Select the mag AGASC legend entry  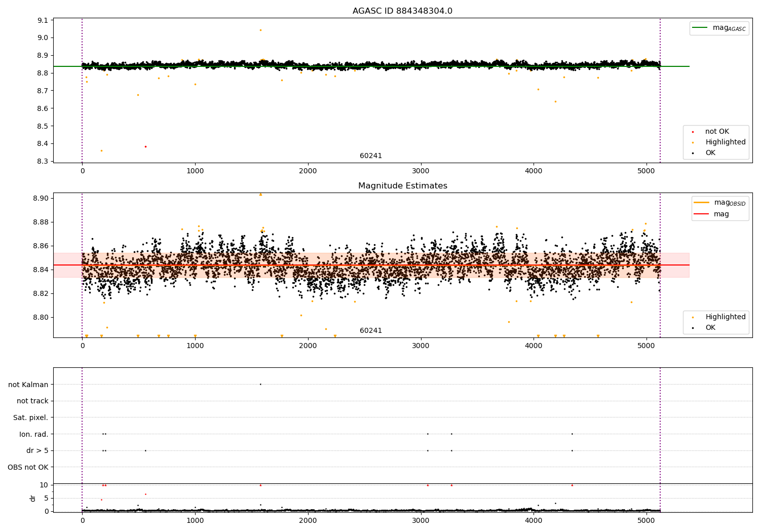719,28
